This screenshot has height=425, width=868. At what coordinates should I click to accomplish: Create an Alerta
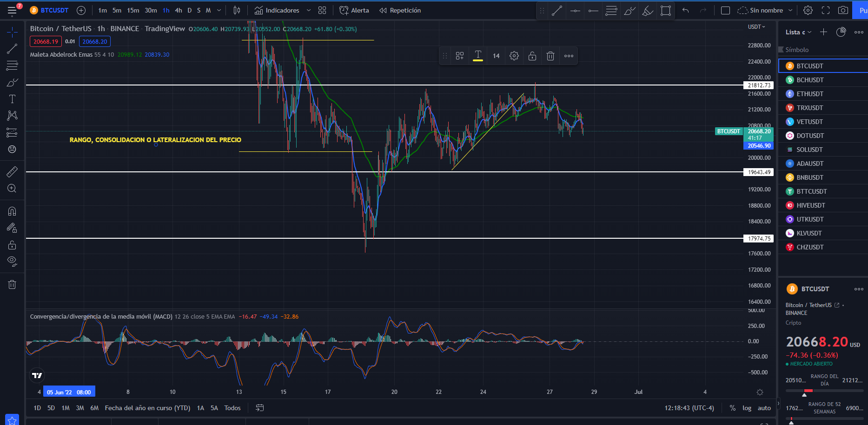pyautogui.click(x=354, y=10)
